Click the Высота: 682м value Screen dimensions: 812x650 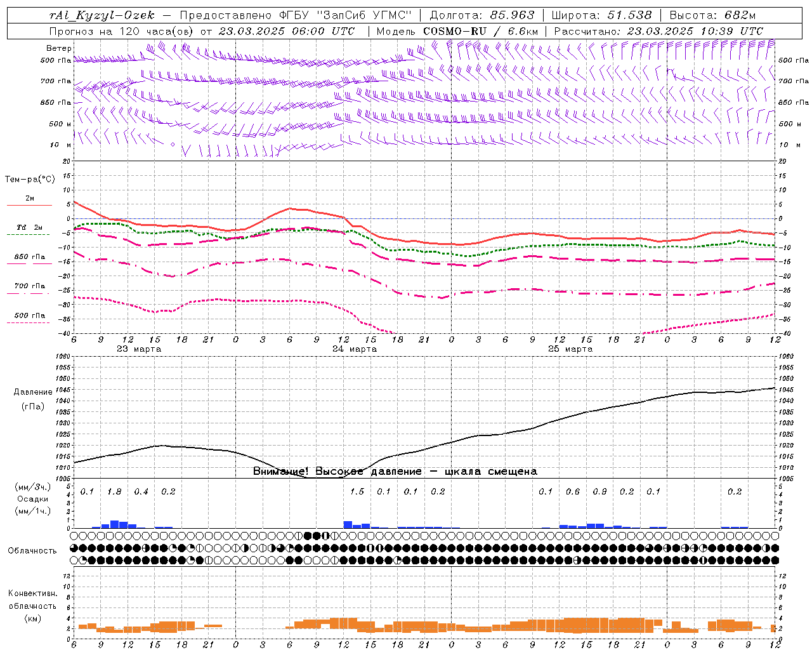coord(712,15)
